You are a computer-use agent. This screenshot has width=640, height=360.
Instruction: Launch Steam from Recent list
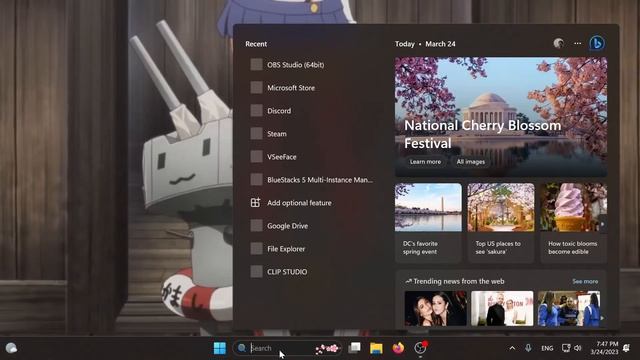311,133
